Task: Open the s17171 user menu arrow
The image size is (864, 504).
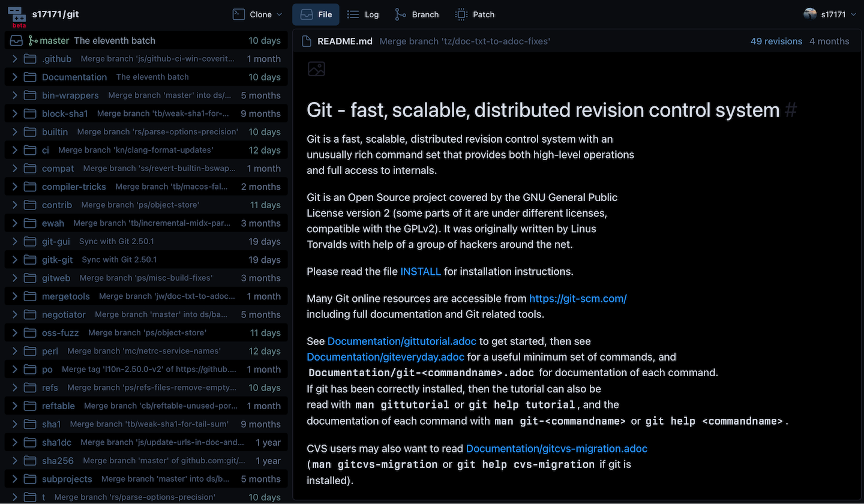Action: pyautogui.click(x=853, y=14)
